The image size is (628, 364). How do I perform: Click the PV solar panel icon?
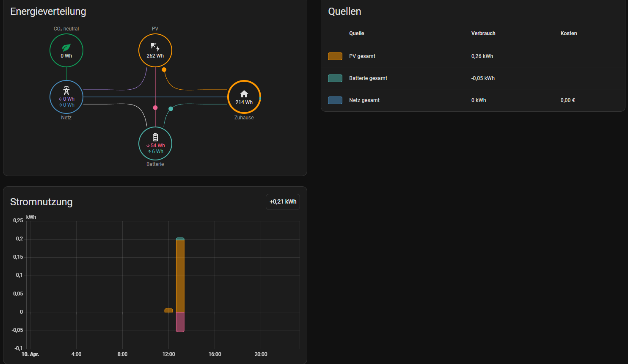point(155,47)
